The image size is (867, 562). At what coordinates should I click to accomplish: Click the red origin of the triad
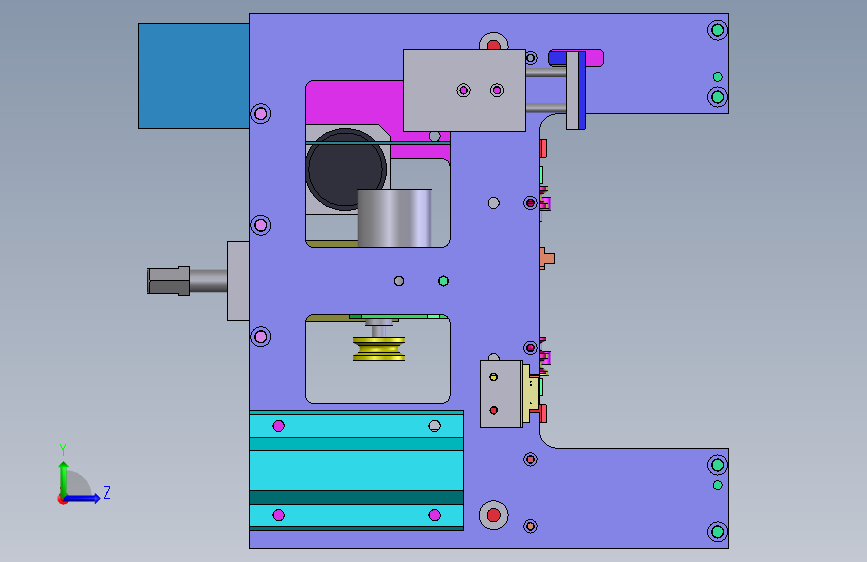61,499
